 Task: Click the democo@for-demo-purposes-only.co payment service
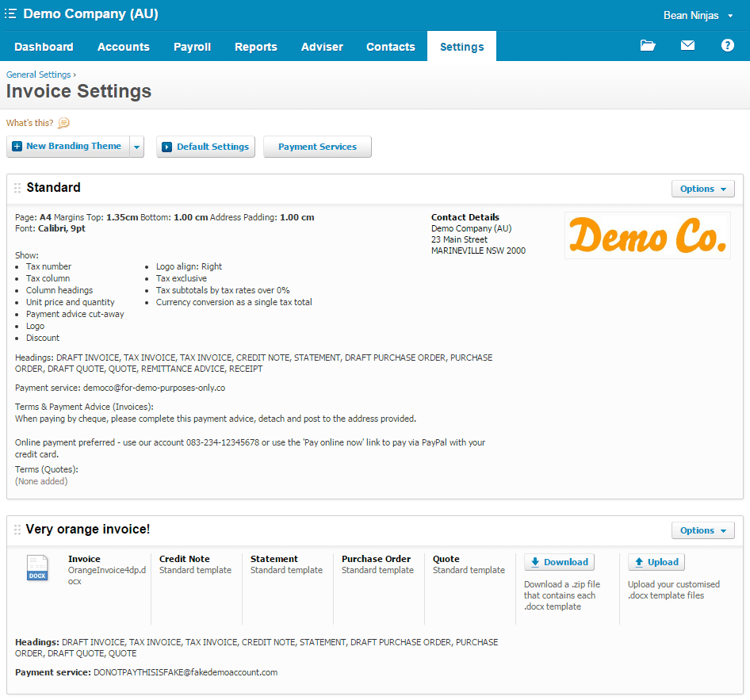154,388
